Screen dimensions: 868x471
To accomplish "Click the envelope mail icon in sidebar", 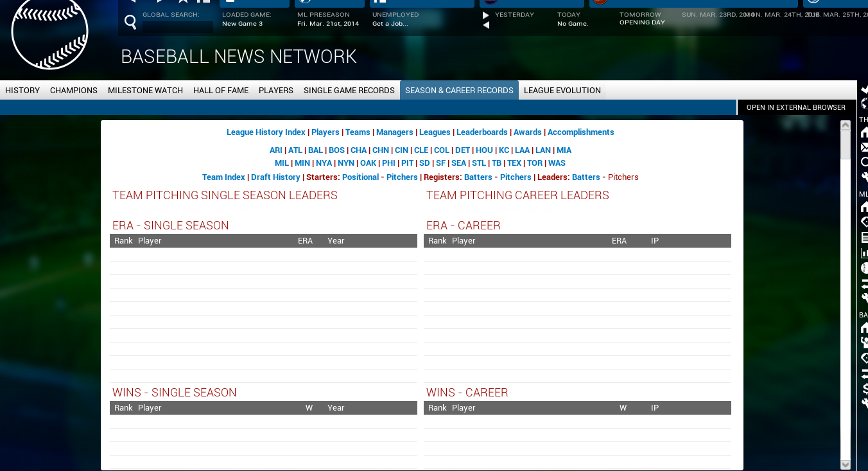I will click(864, 148).
